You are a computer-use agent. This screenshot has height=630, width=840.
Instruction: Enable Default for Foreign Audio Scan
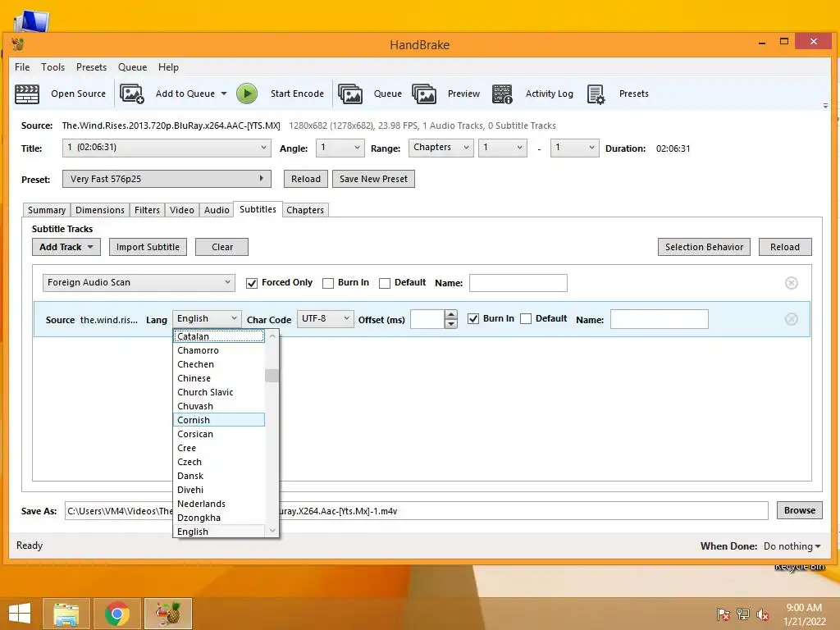[x=385, y=283]
